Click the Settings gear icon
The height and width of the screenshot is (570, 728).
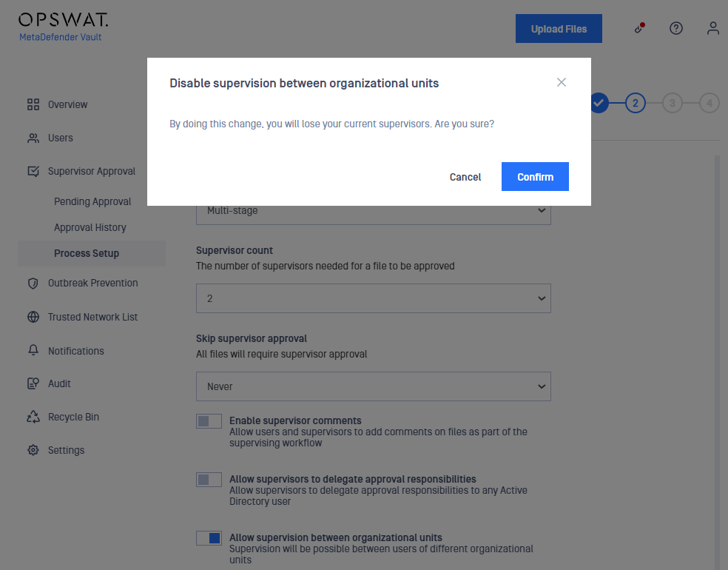[33, 450]
